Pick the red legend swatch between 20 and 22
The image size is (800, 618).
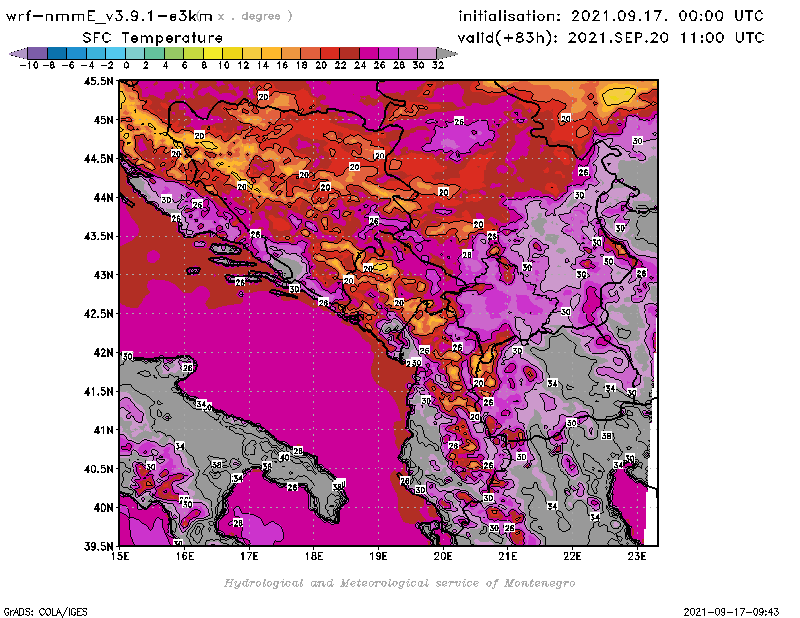(x=330, y=53)
